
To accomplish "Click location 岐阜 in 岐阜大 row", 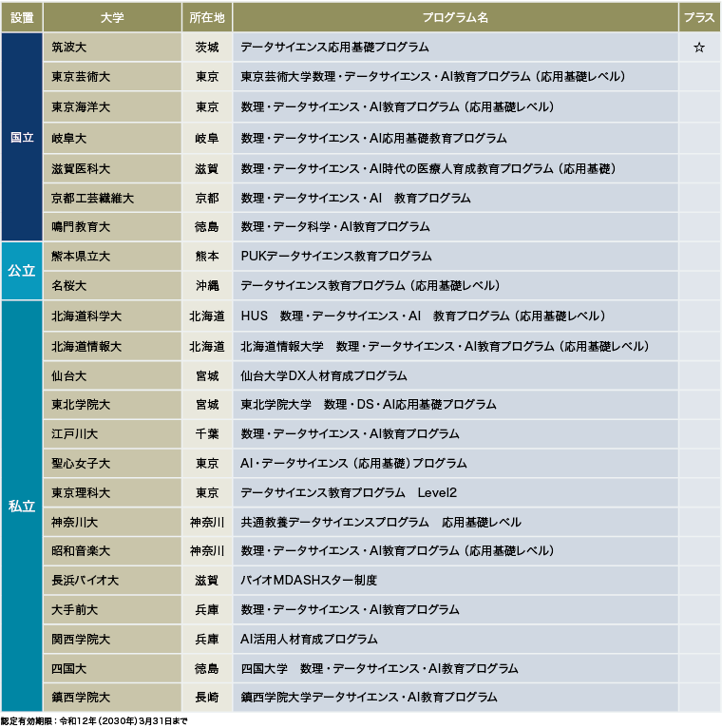I will pyautogui.click(x=207, y=139).
